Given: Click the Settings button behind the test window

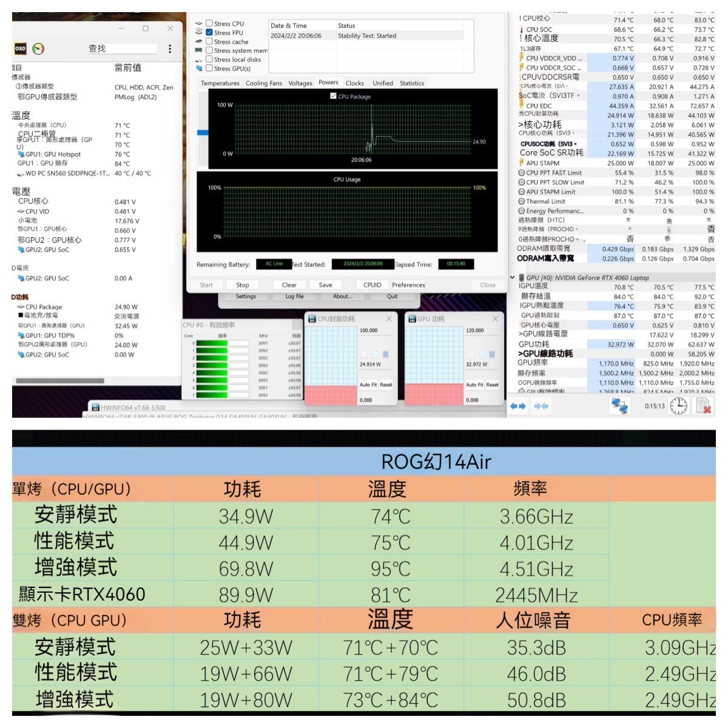Looking at the screenshot, I should 246,296.
